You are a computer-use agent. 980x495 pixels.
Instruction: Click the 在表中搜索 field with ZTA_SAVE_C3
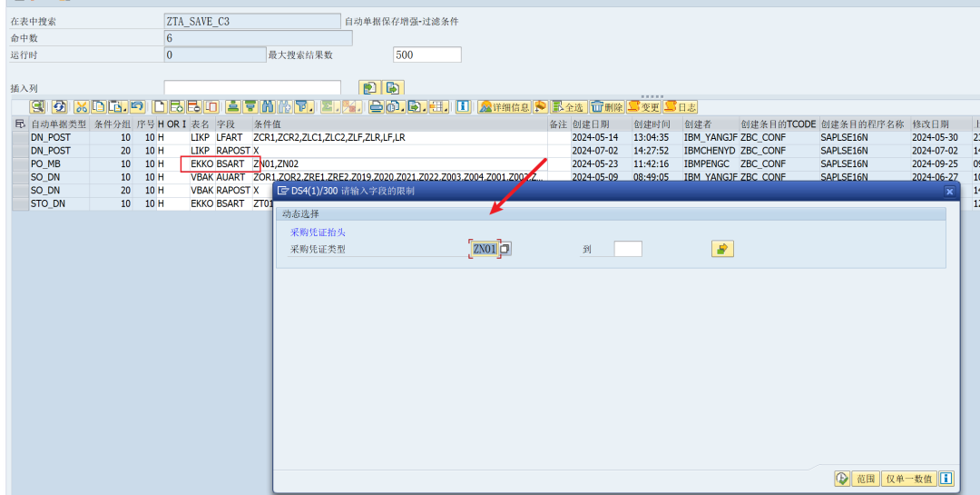click(252, 21)
